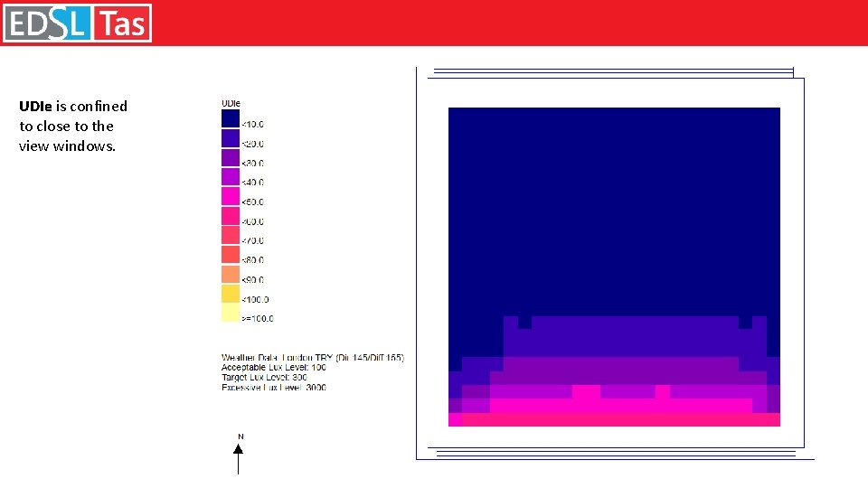Click the >=100.0 legend label
This screenshot has width=868, height=488.
click(258, 319)
